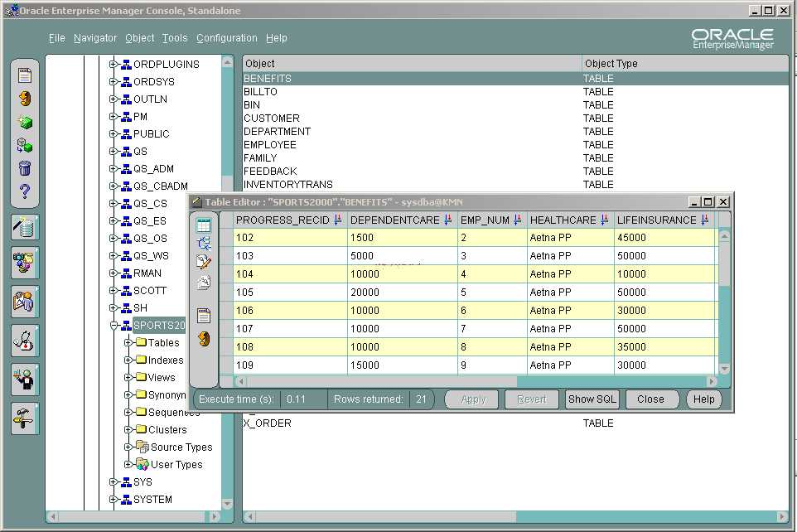Open the File menu
The height and width of the screenshot is (532, 797).
[x=57, y=38]
